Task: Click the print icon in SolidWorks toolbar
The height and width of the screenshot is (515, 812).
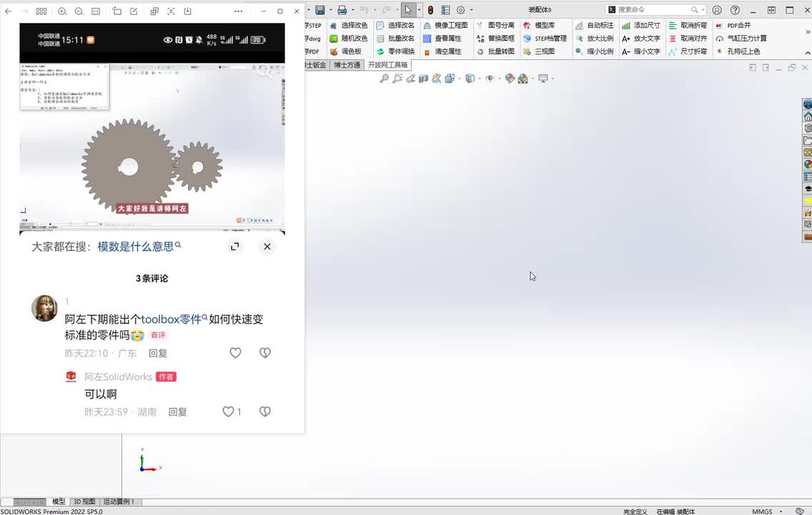Action: [342, 10]
